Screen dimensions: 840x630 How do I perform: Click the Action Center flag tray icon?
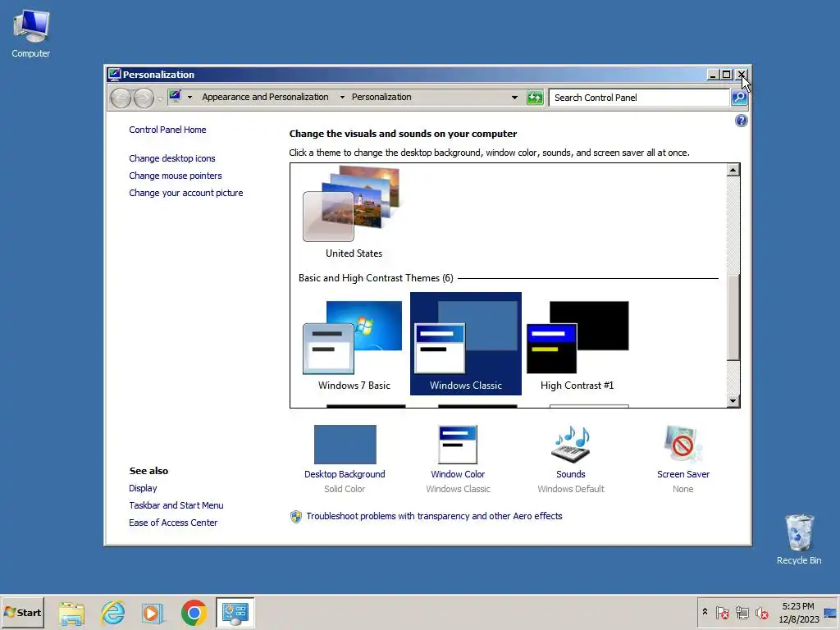(723, 612)
